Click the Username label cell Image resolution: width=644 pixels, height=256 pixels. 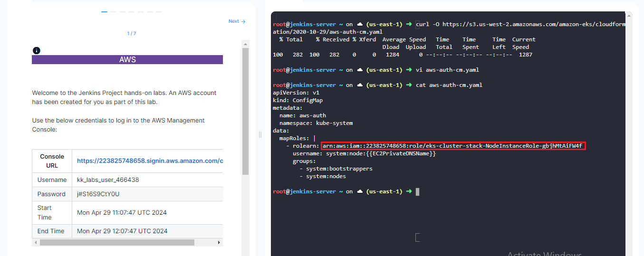[52, 180]
